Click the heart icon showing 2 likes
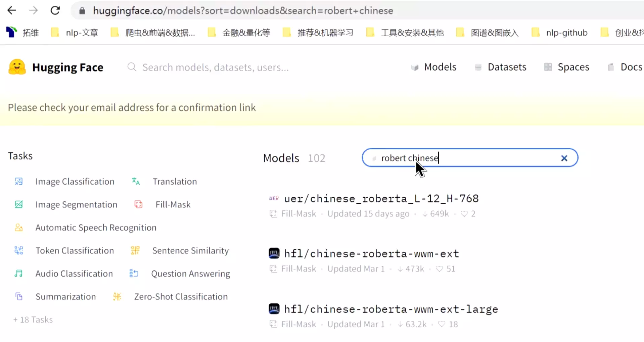Image resolution: width=644 pixels, height=342 pixels. point(464,214)
